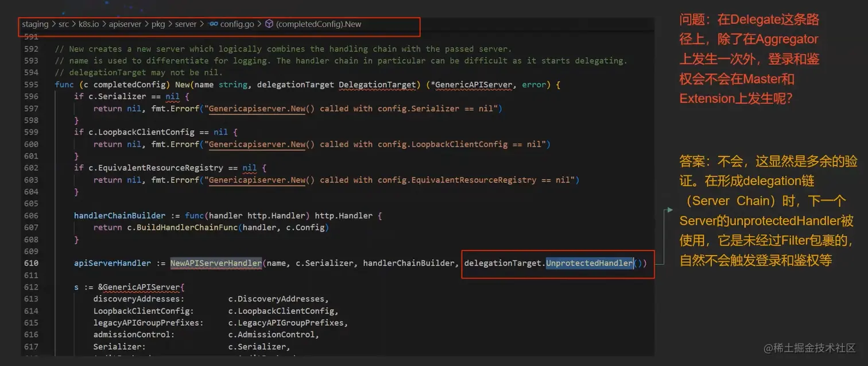The height and width of the screenshot is (366, 868).
Task: Open the '(completedConfig).New' breadcrumb symbol
Action: pos(319,25)
